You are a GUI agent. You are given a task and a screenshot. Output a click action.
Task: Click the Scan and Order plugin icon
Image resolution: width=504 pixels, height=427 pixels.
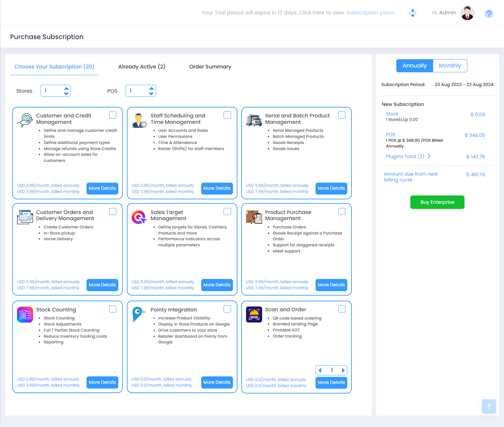pos(254,315)
